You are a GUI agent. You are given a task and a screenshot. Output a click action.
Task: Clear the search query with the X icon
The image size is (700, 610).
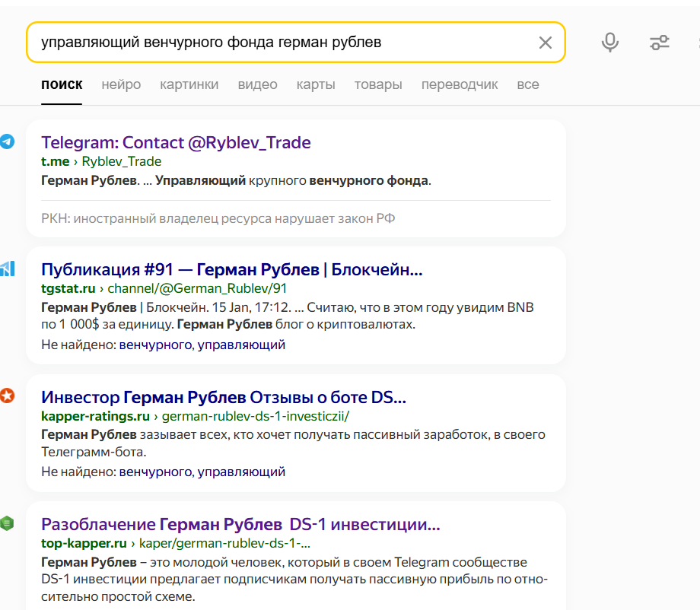pos(545,43)
